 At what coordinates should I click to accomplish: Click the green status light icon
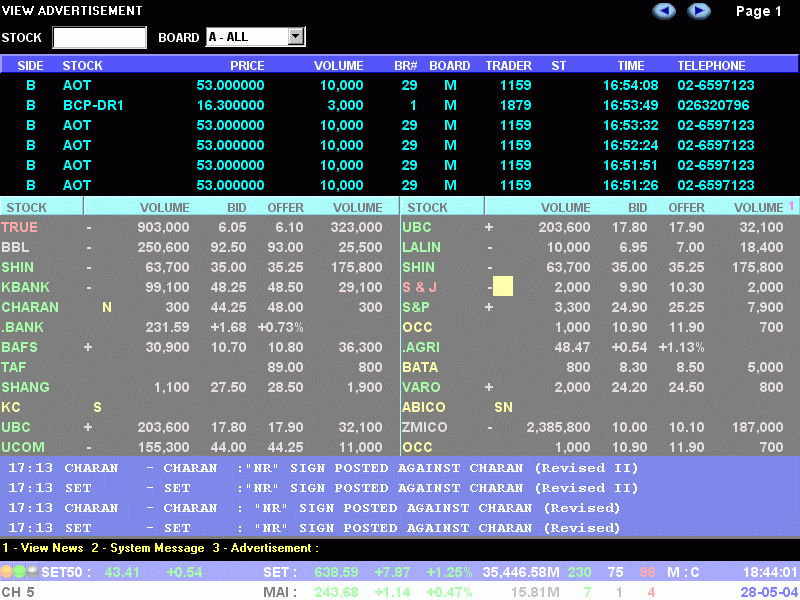tap(19, 571)
